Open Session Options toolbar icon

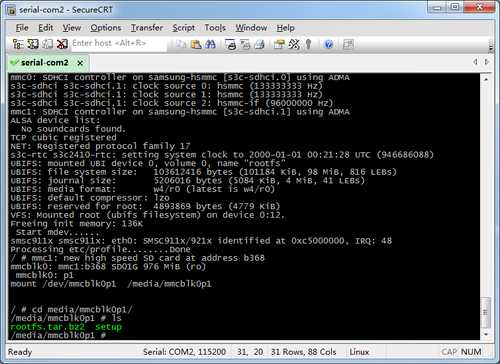coord(279,44)
